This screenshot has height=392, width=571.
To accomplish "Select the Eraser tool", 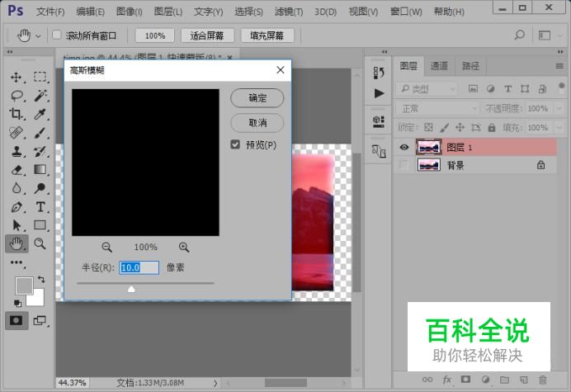I will coord(16,170).
